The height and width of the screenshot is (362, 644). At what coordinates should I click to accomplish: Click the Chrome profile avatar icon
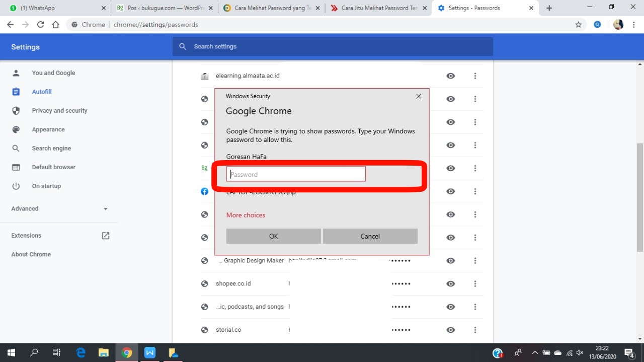coord(618,25)
